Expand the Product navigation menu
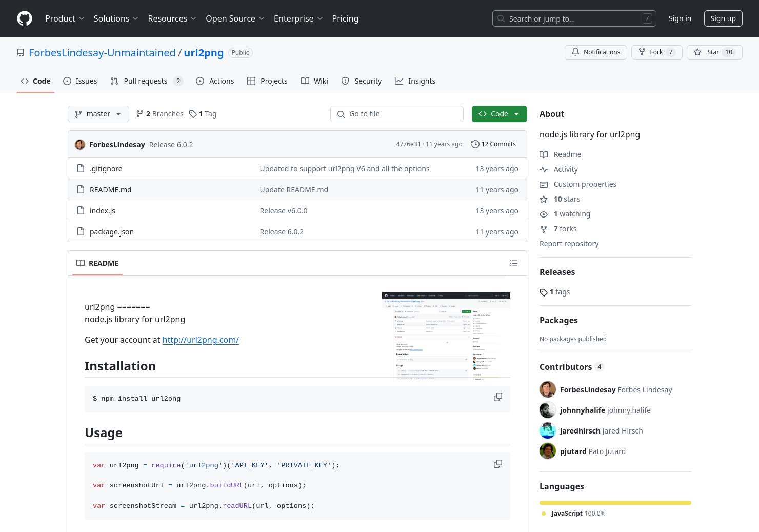 tap(65, 18)
